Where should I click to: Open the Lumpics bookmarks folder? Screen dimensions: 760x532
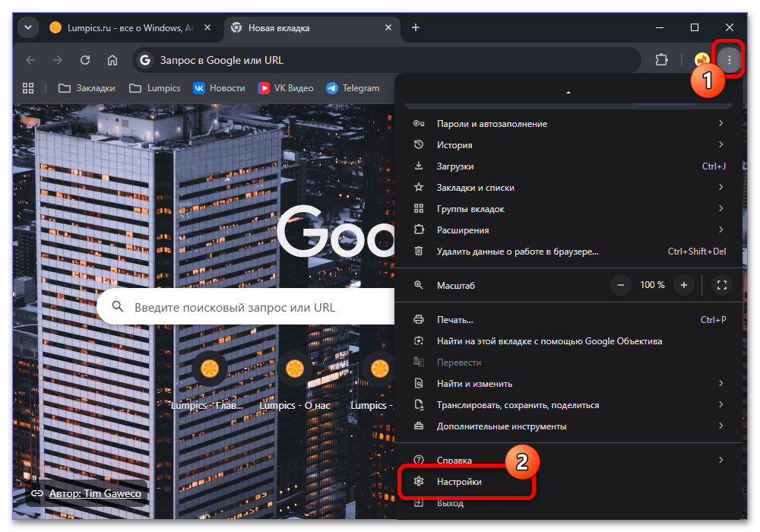[x=155, y=88]
